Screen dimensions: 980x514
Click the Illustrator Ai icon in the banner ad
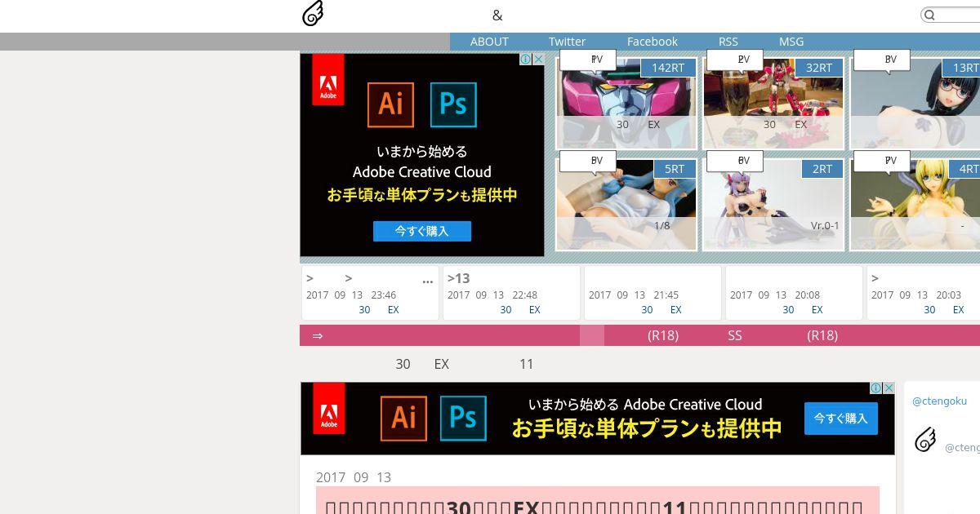pyautogui.click(x=403, y=418)
